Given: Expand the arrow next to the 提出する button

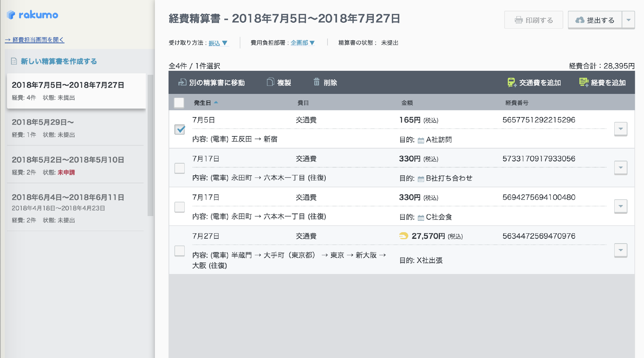Looking at the screenshot, I should pos(628,20).
